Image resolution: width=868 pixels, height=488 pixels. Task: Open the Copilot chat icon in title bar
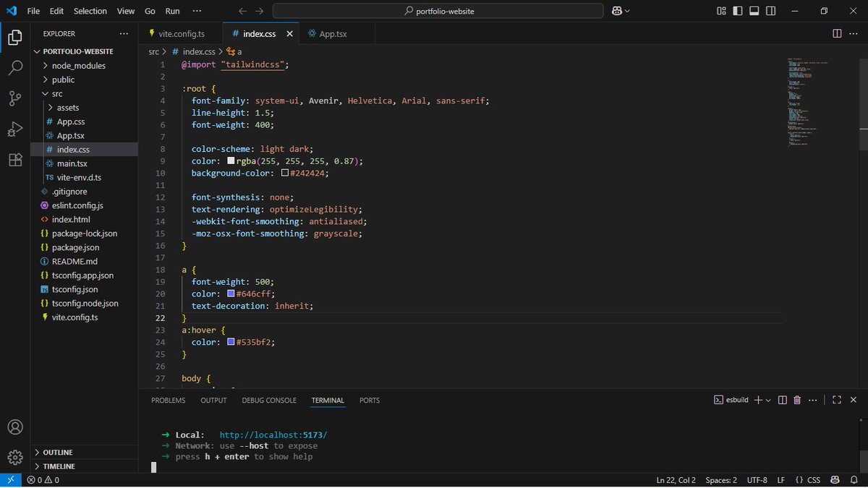click(617, 11)
